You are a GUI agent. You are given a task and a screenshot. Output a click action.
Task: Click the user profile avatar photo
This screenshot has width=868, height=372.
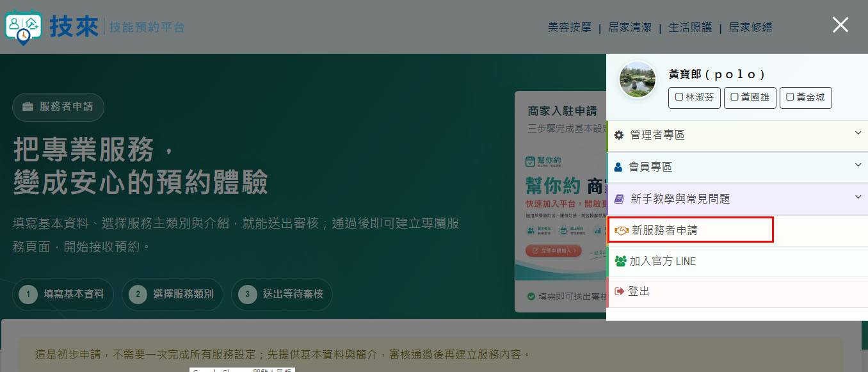point(638,79)
